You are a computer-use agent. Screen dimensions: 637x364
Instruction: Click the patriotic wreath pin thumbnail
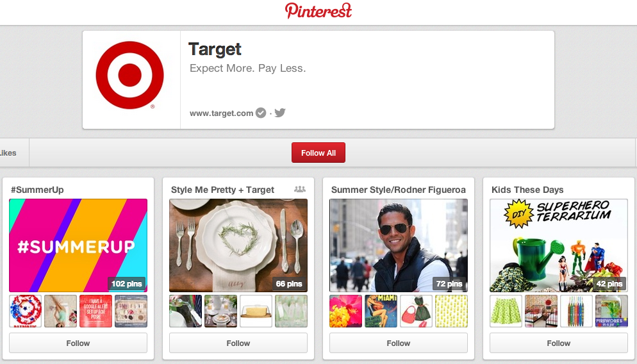[25, 311]
